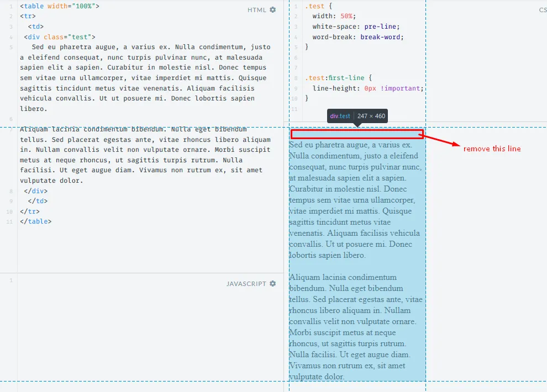
Task: Click 'Aliquam lacinia condimentum' in result preview
Action: (343, 277)
